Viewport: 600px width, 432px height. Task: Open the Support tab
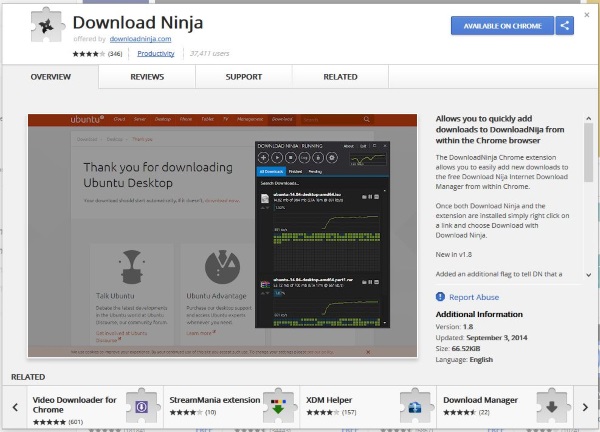pos(243,76)
